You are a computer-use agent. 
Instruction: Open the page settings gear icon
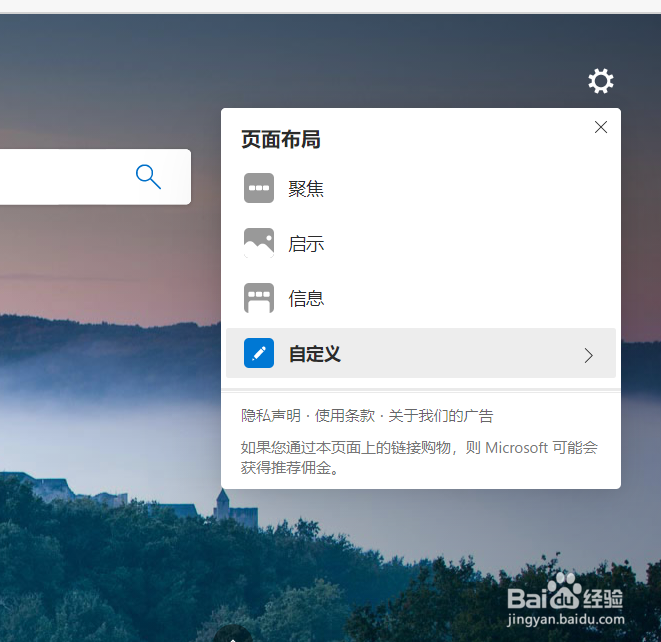601,81
